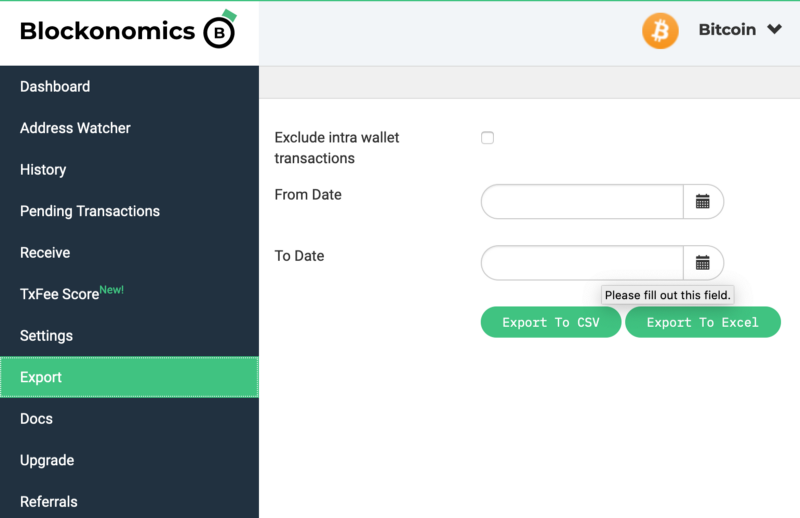Focus the To Date input field

click(582, 263)
